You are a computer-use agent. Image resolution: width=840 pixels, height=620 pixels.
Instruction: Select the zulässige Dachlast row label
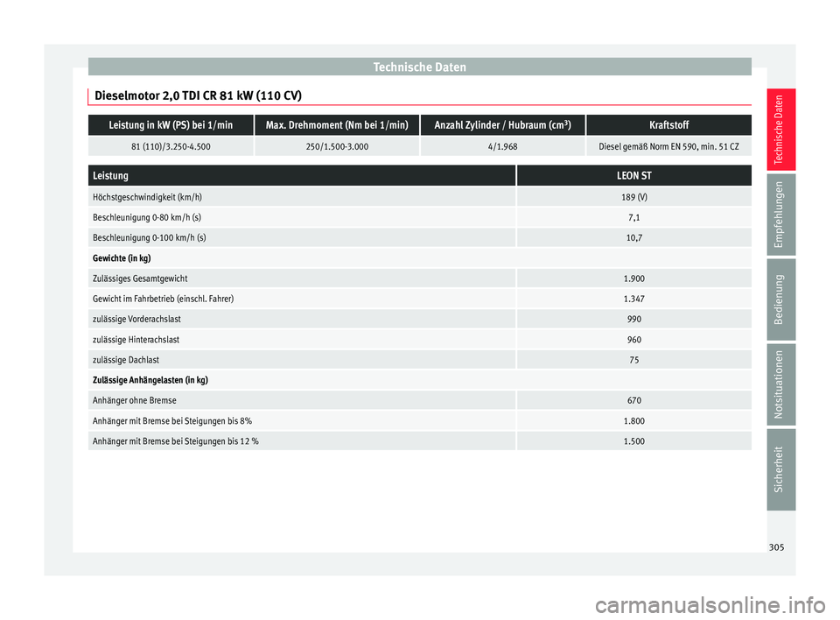point(126,360)
